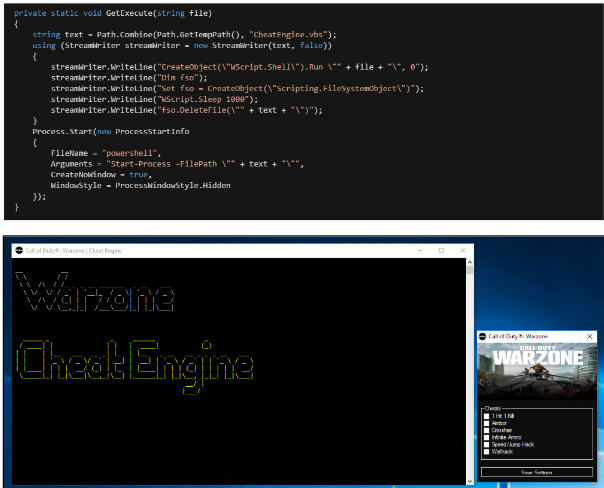Enable the 1 Hit 1 Kill checkbox
This screenshot has height=488, width=604.
[487, 416]
